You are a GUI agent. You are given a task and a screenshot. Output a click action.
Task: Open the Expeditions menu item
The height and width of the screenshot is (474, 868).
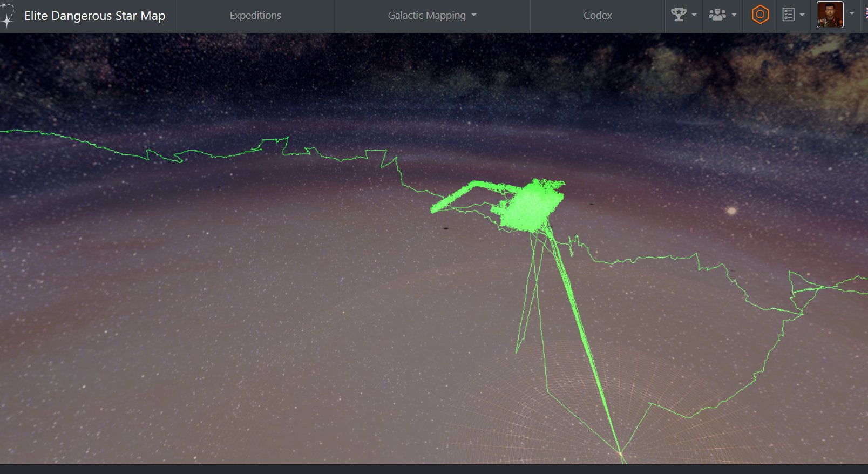[255, 16]
